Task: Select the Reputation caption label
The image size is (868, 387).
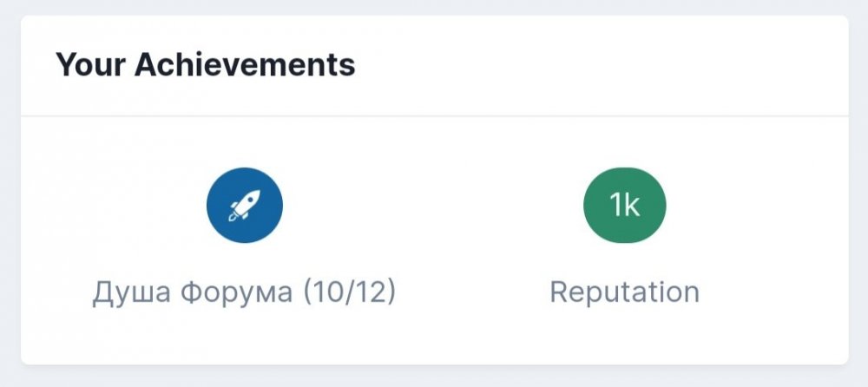Action: pyautogui.click(x=624, y=292)
